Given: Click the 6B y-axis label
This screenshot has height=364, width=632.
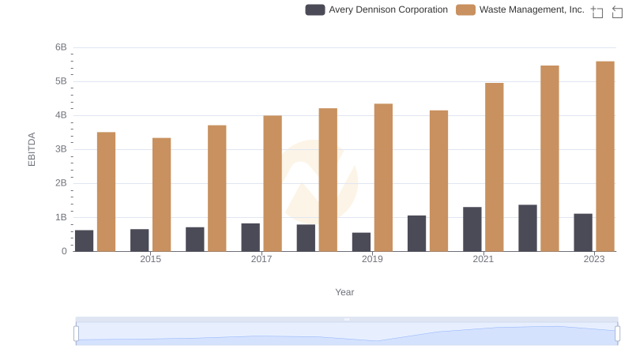Looking at the screenshot, I should (x=61, y=47).
